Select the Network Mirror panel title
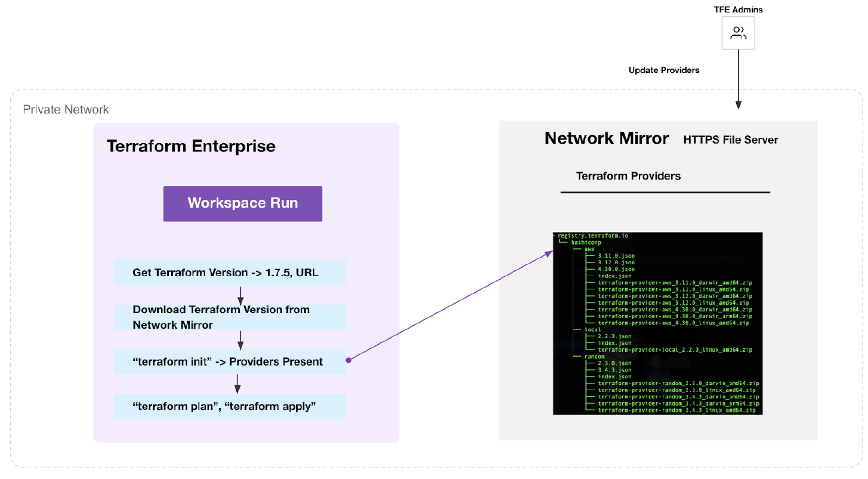The width and height of the screenshot is (868, 479). point(606,138)
